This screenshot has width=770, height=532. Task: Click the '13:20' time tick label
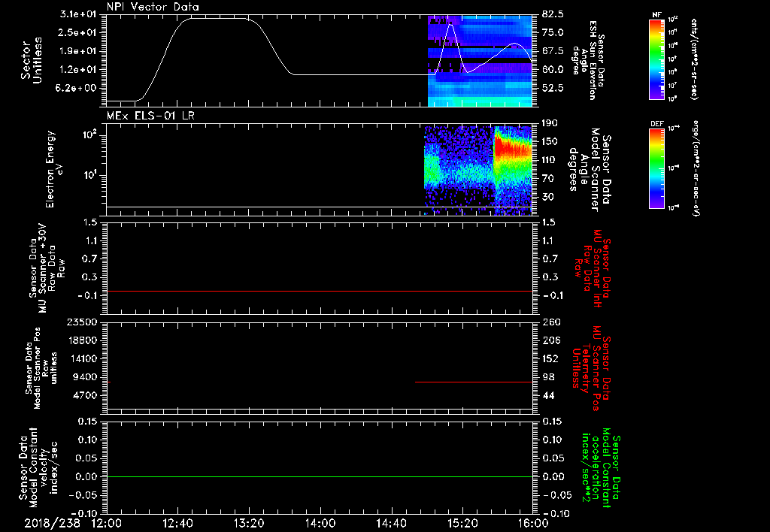point(249,524)
